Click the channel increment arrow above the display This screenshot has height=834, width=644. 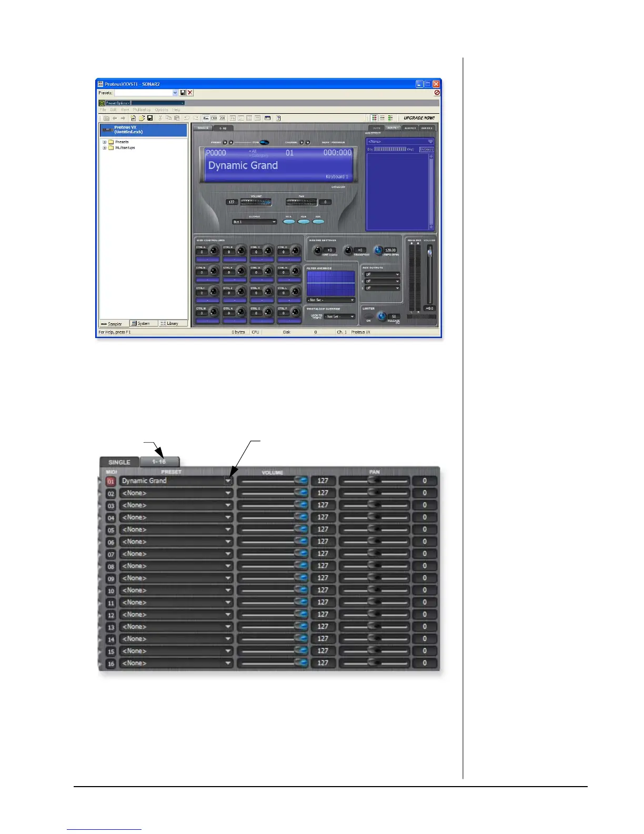click(x=308, y=143)
